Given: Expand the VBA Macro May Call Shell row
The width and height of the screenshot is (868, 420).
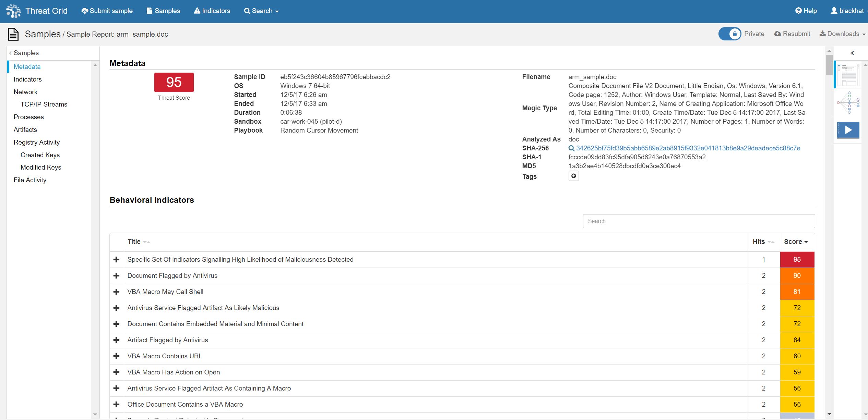Looking at the screenshot, I should [116, 292].
